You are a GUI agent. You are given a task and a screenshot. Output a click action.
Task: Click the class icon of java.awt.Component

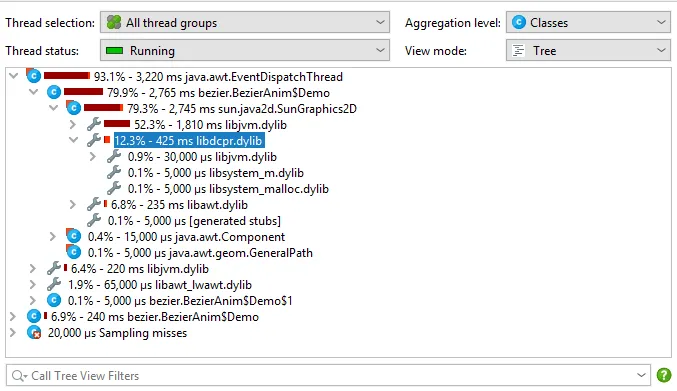click(x=73, y=236)
